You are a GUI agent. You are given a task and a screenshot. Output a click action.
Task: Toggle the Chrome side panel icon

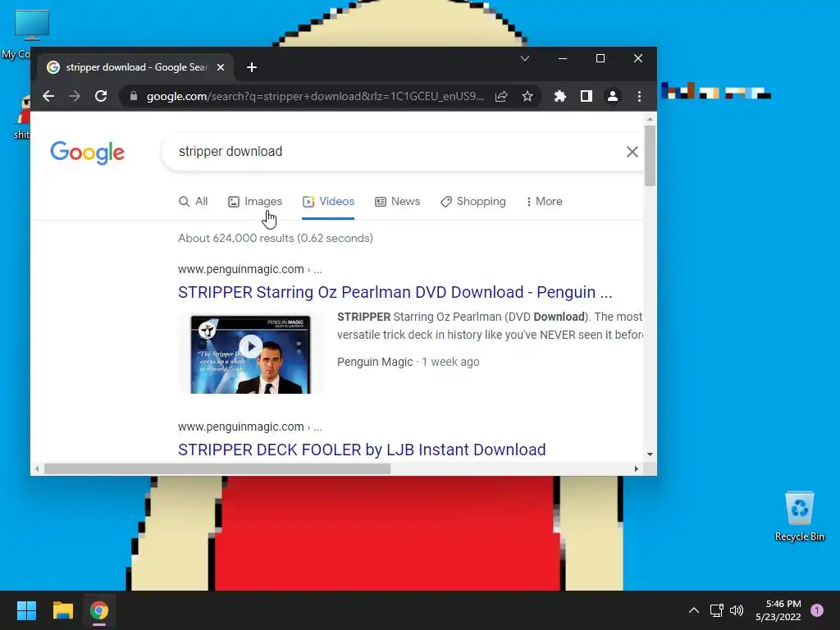coord(586,97)
